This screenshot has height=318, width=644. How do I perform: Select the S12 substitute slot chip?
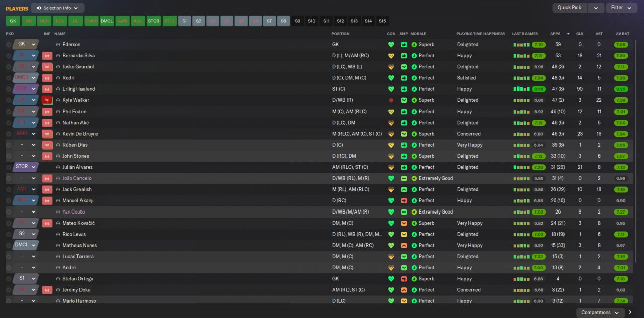(340, 21)
